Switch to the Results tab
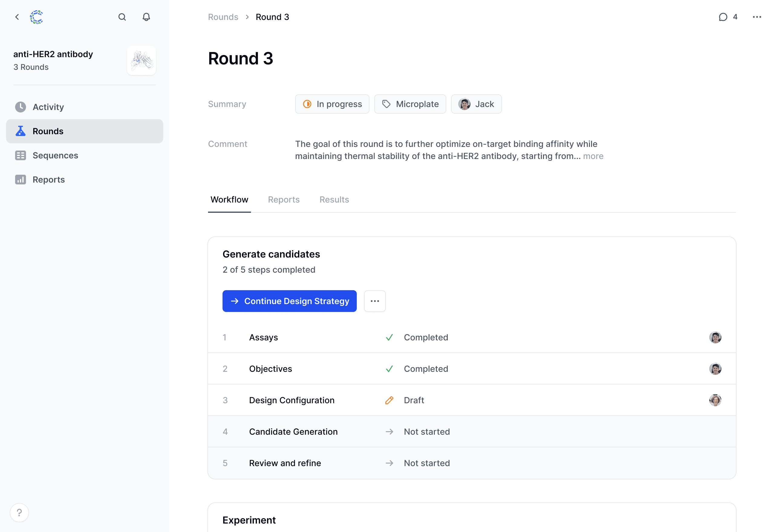 click(x=334, y=200)
